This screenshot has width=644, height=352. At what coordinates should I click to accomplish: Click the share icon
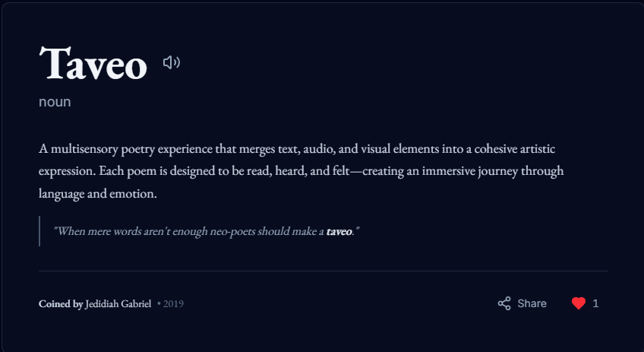504,303
